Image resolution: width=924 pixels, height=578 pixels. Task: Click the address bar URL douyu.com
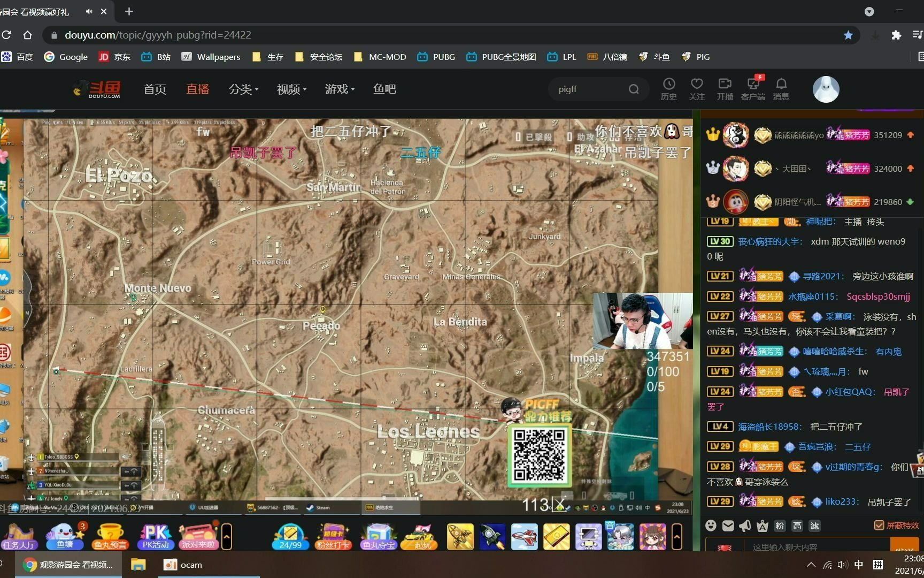point(158,35)
